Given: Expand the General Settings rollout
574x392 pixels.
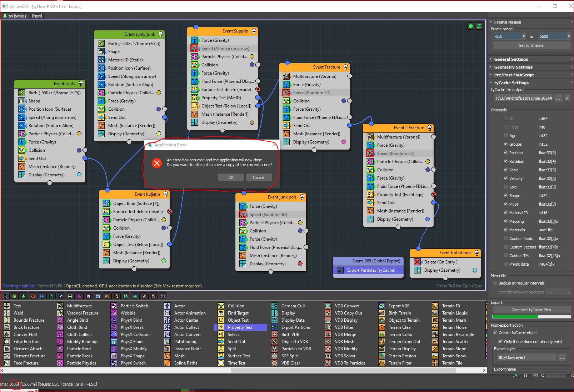Looking at the screenshot, I should pos(511,59).
